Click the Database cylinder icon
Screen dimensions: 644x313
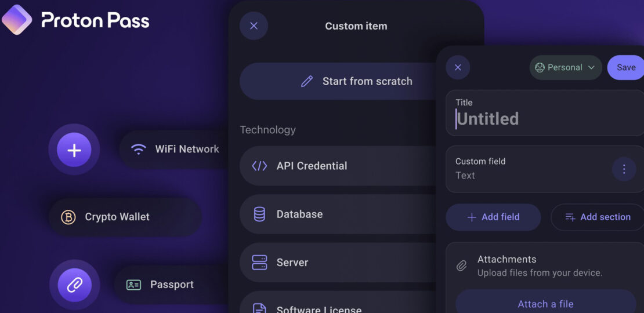tap(259, 214)
